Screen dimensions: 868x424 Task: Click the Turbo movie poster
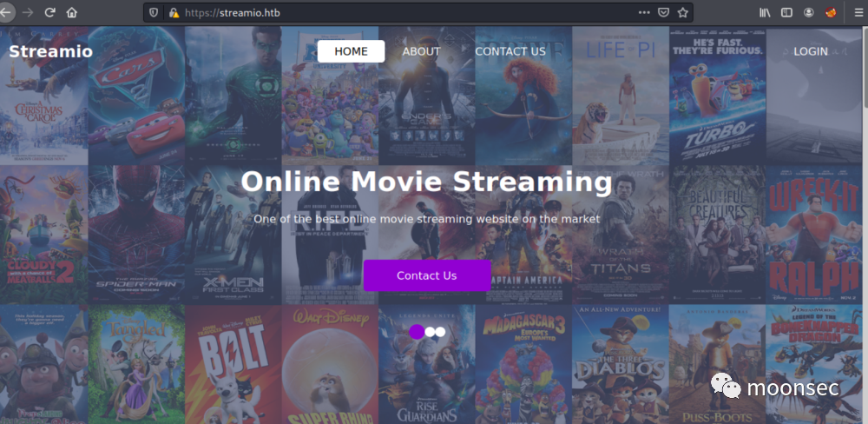718,96
